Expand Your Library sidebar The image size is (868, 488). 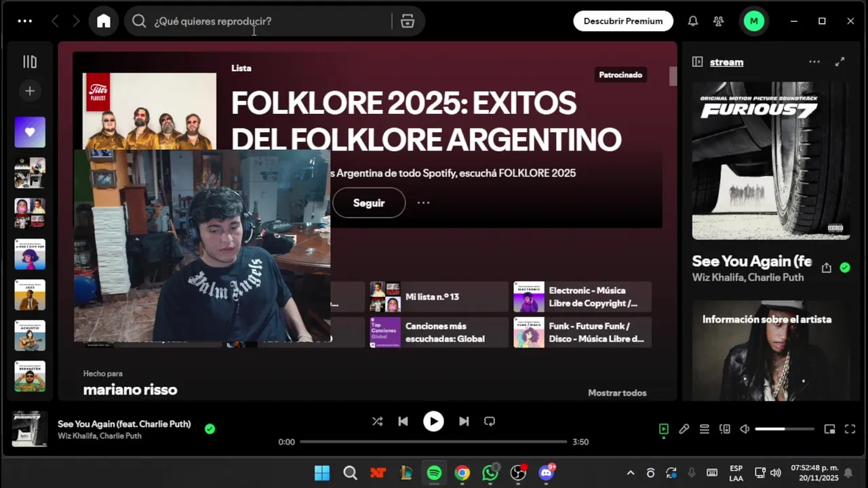30,62
